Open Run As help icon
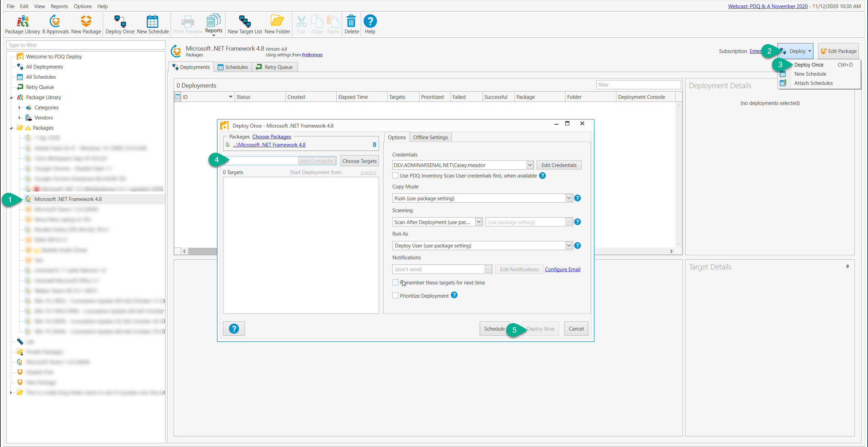The width and height of the screenshot is (868, 447). [x=577, y=246]
